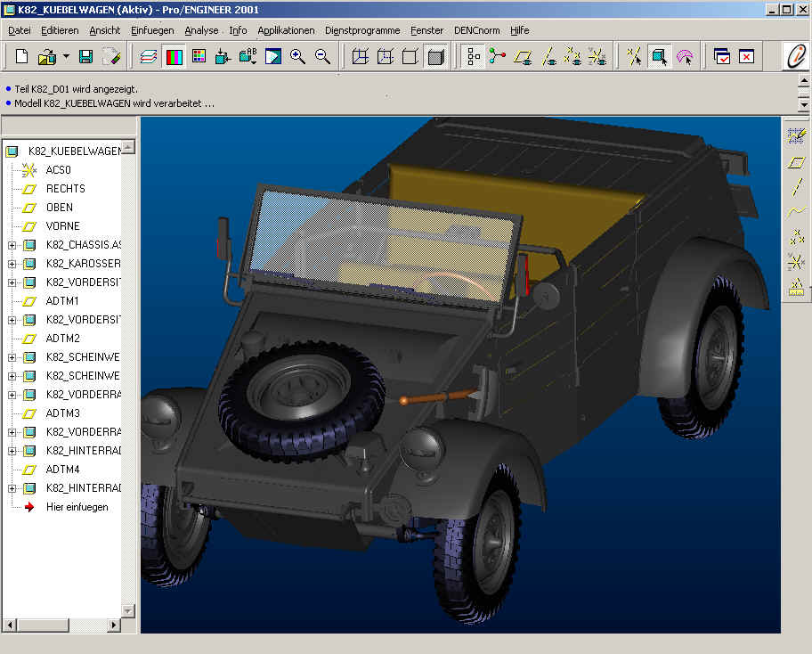Open a file using the folder icon
This screenshot has width=812, height=654.
point(46,56)
